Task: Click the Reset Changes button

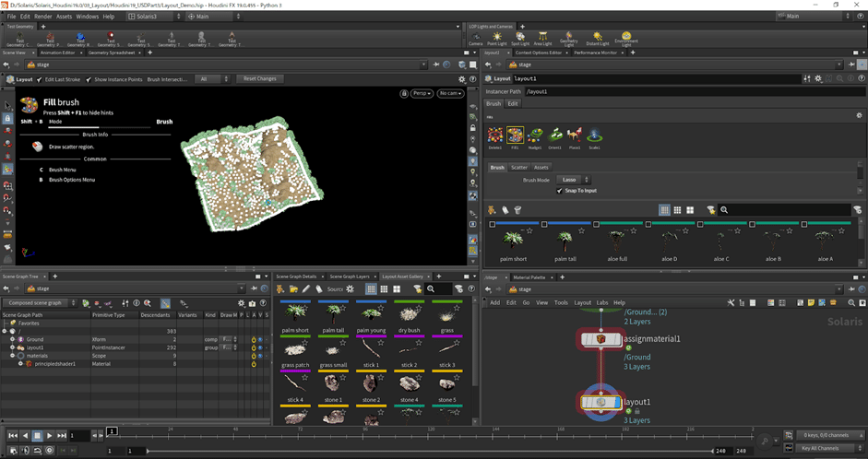Action: click(259, 79)
